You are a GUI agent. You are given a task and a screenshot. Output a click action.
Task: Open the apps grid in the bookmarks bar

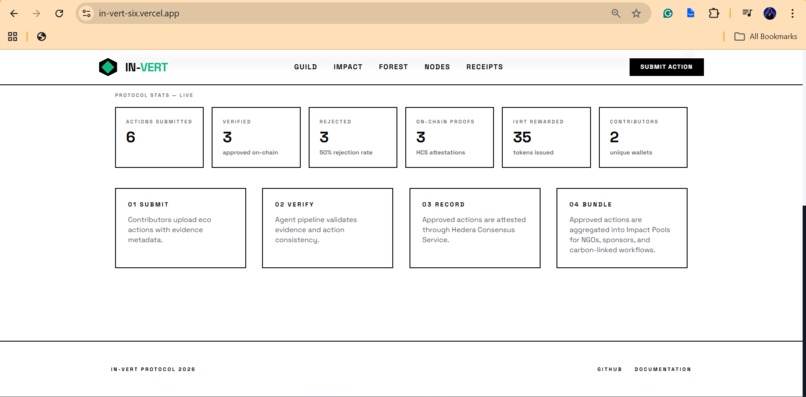[13, 37]
